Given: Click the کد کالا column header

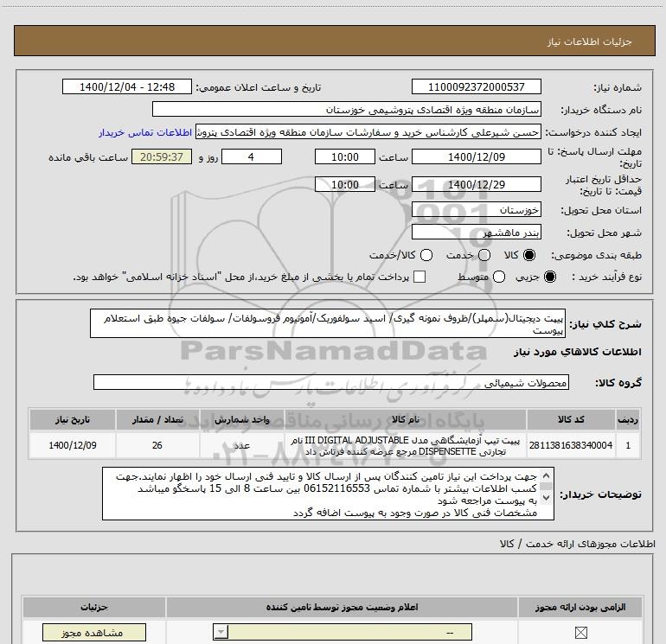Looking at the screenshot, I should pyautogui.click(x=571, y=419).
